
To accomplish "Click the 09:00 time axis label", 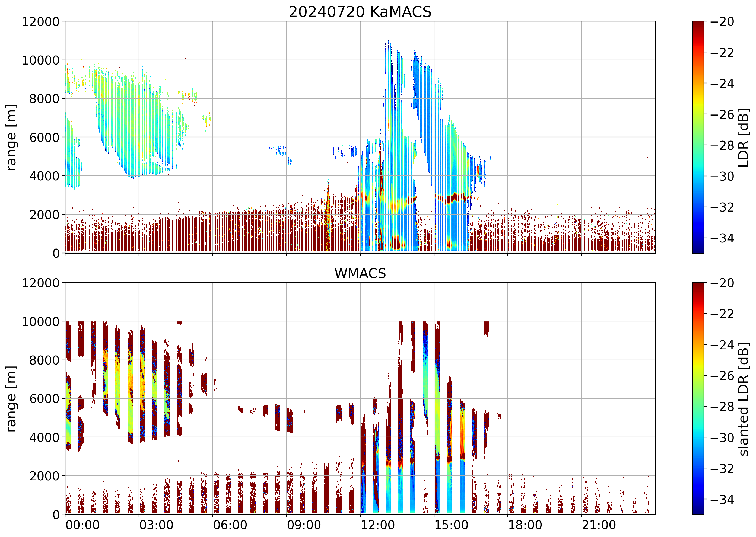I will point(304,525).
